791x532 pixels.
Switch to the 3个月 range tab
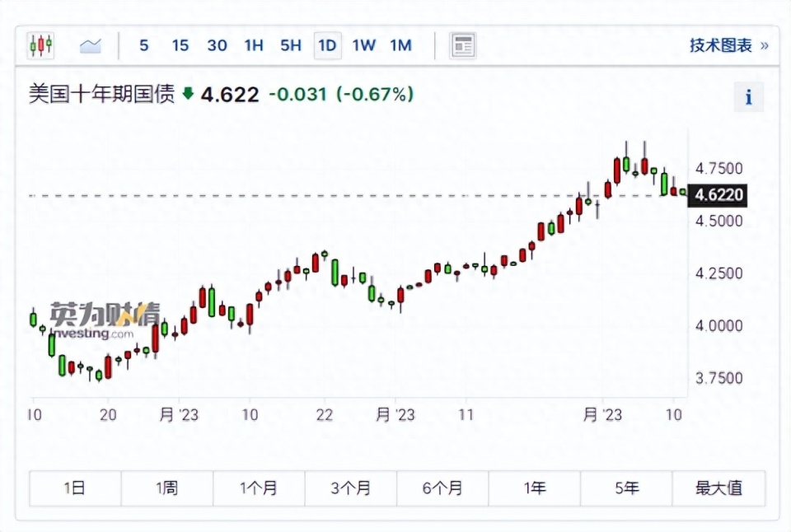tap(351, 488)
